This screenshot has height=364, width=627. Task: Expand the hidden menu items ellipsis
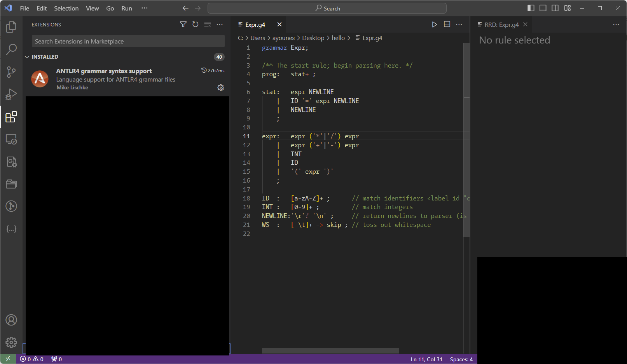pyautogui.click(x=145, y=8)
